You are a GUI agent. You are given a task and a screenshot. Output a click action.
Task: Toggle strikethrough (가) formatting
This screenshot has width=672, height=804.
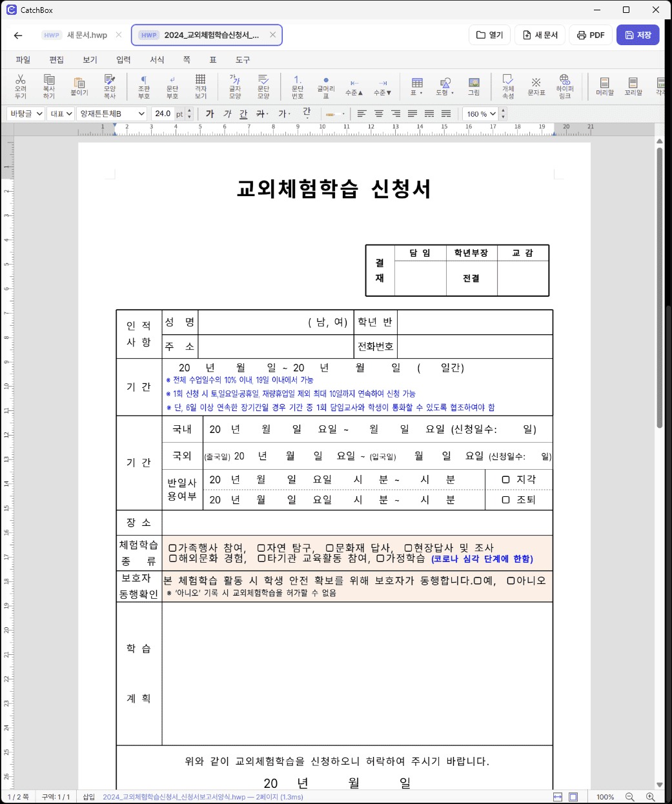click(261, 114)
